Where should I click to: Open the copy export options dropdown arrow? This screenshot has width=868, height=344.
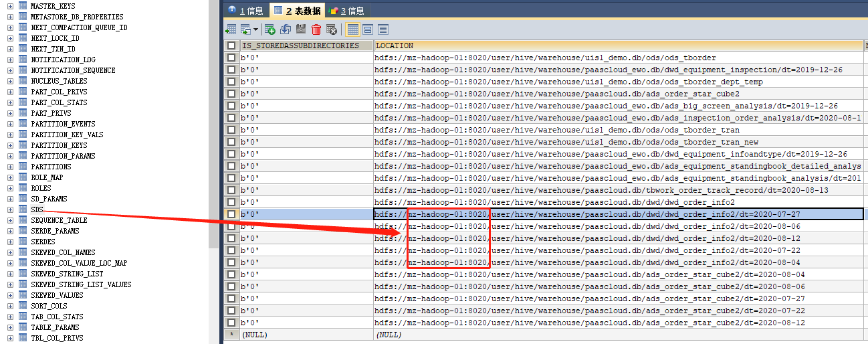click(x=255, y=30)
